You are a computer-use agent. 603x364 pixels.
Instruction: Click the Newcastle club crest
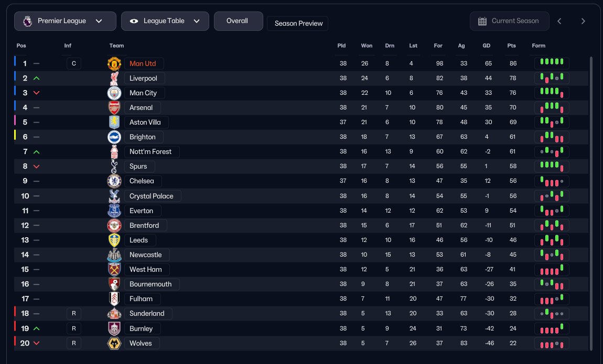(114, 255)
